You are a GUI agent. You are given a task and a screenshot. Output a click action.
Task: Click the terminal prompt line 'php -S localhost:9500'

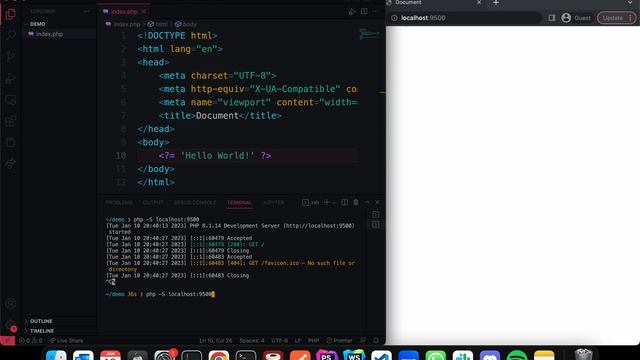pos(160,294)
